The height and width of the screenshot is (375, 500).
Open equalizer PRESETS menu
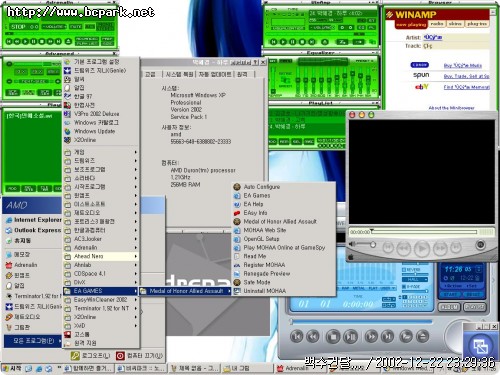pyautogui.click(x=364, y=61)
